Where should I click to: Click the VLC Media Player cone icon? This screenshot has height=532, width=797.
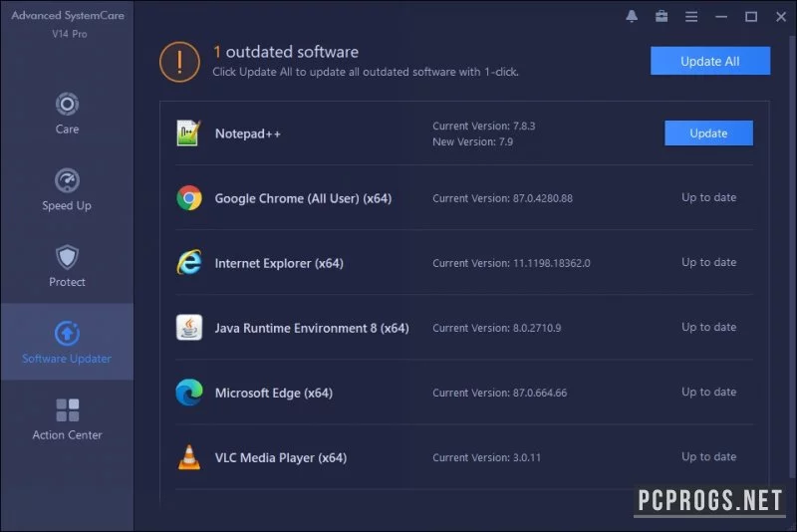[x=189, y=457]
